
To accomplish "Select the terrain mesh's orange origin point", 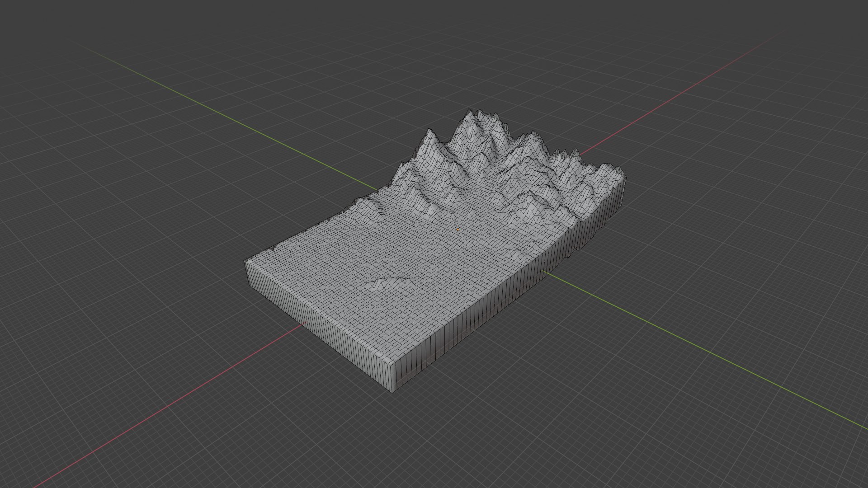I will (458, 230).
